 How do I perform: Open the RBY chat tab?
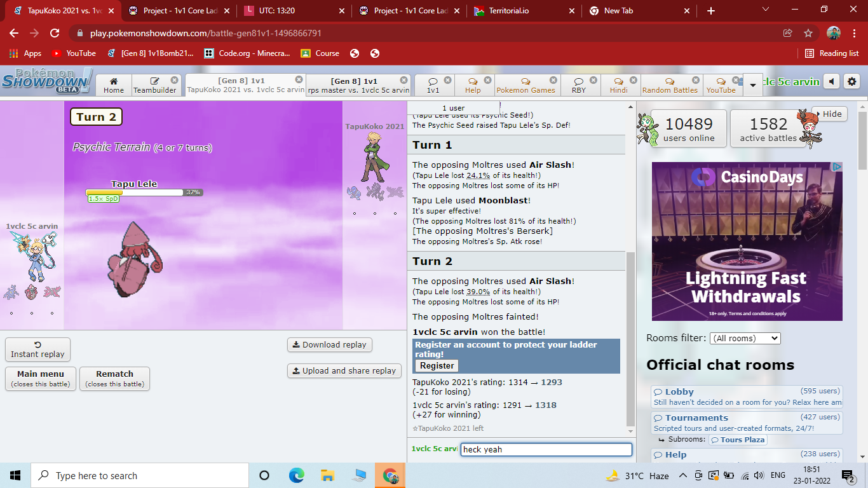pos(578,85)
